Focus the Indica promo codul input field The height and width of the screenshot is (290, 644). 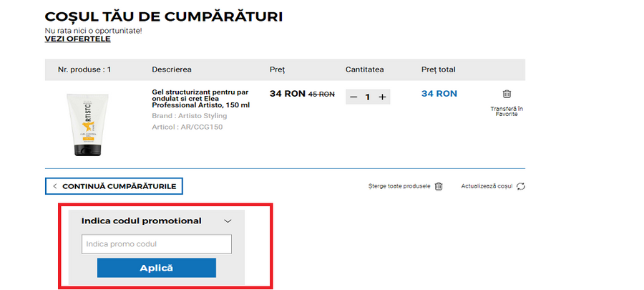pos(156,244)
